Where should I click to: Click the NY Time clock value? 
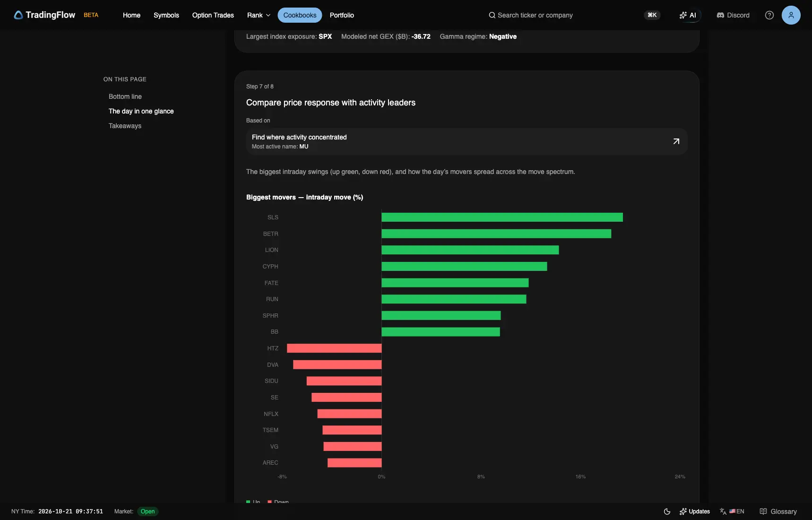tap(70, 511)
